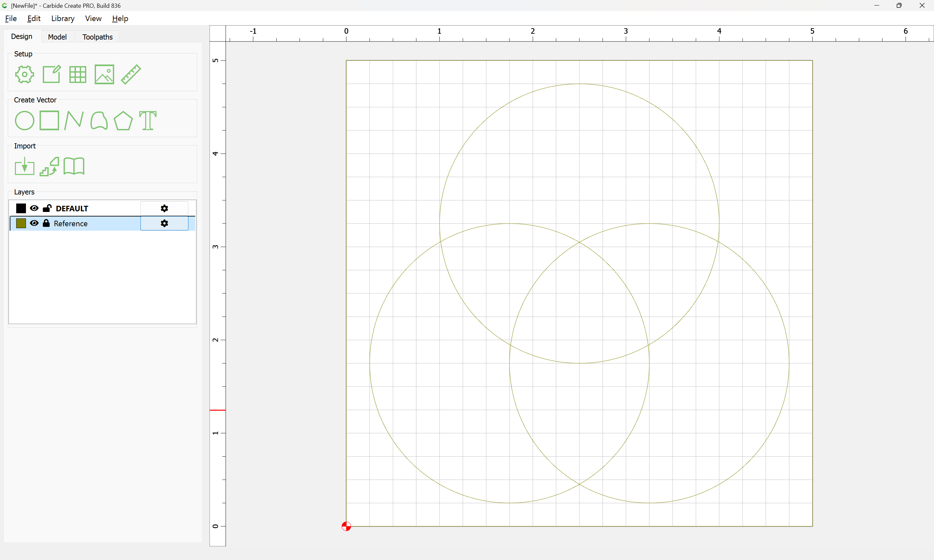Click the edit document setup icon
The image size is (934, 560).
[51, 74]
